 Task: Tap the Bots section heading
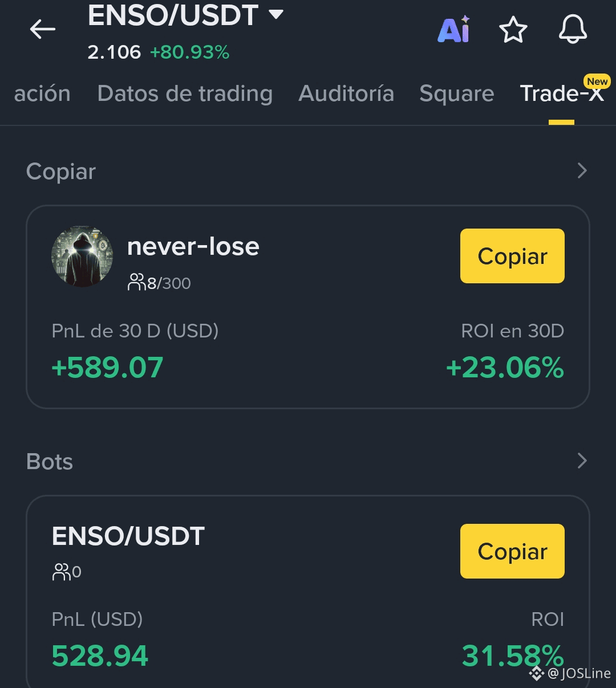click(x=50, y=462)
